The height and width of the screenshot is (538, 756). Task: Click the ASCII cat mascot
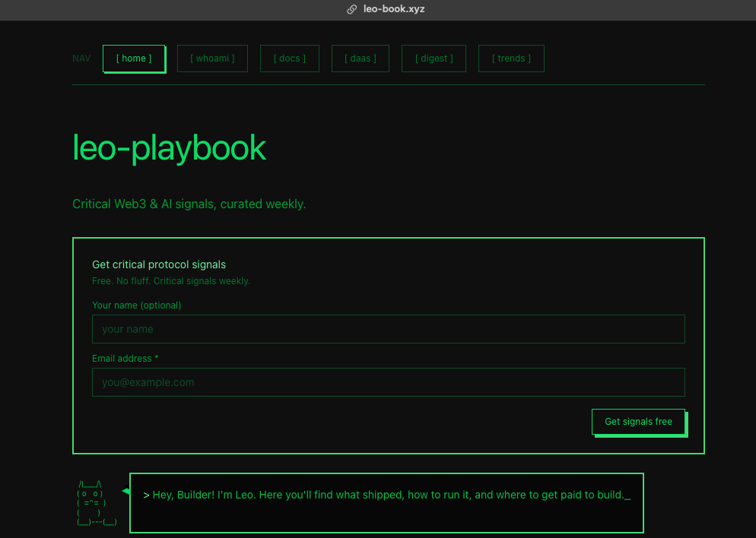click(97, 503)
